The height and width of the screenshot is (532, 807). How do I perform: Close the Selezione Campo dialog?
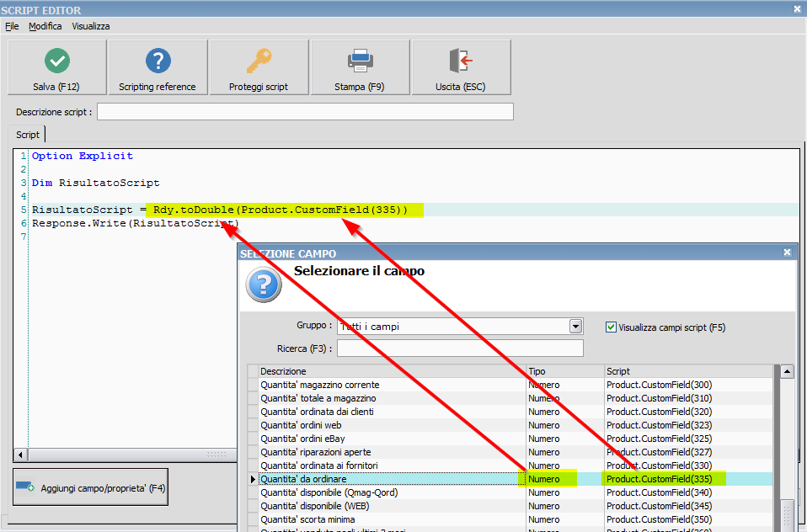787,252
